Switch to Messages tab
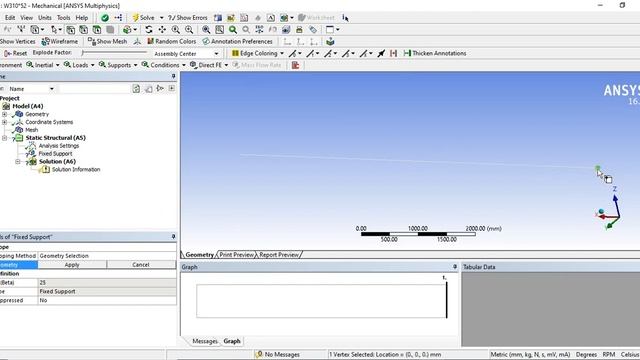The width and height of the screenshot is (640, 360). coord(205,341)
